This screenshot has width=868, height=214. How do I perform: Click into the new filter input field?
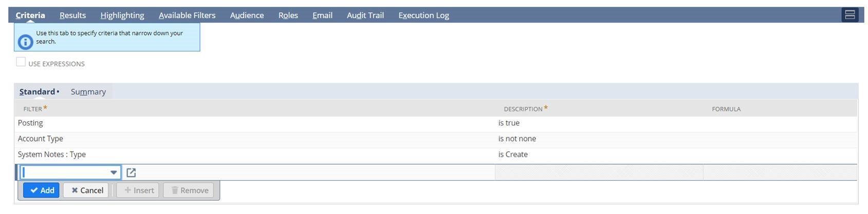[x=64, y=172]
